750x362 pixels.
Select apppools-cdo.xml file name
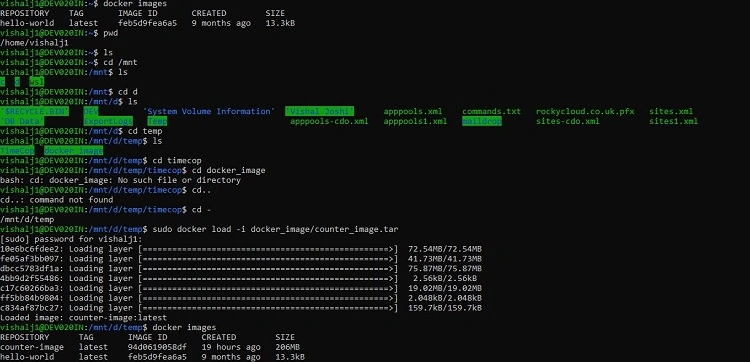click(x=329, y=121)
